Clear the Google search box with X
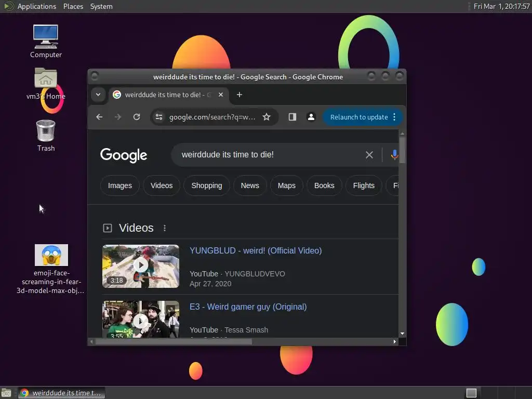This screenshot has height=399, width=532. 369,155
